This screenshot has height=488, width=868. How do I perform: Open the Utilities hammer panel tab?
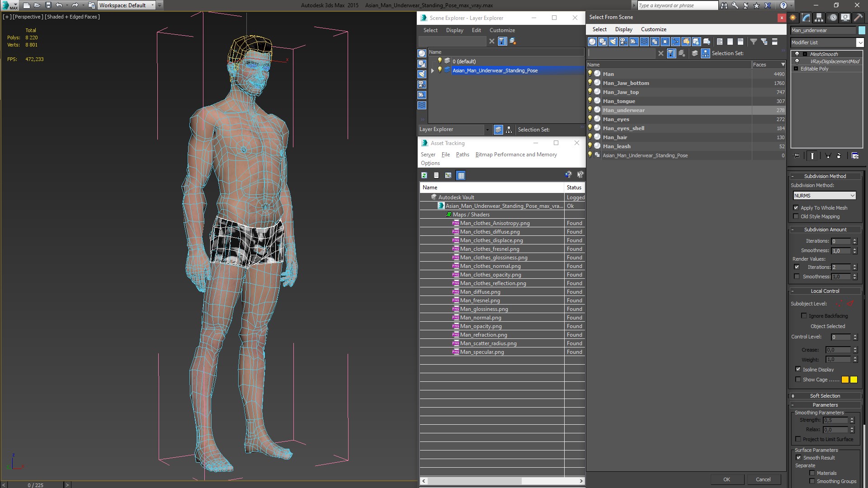[858, 18]
